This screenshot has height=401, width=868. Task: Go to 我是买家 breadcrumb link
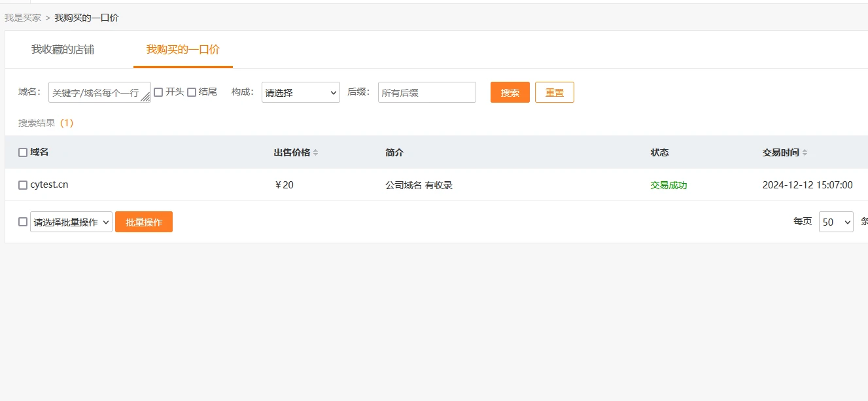click(23, 18)
